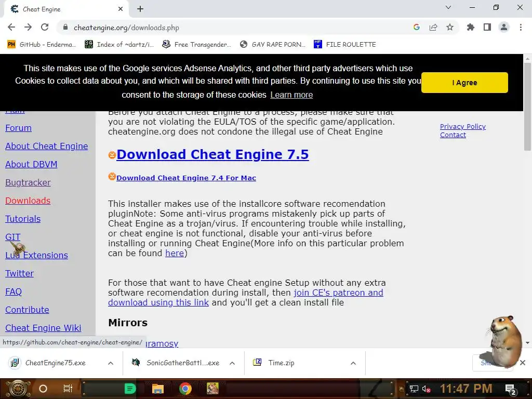
Task: Open GitHub - Enderma bookmark
Action: click(x=42, y=45)
